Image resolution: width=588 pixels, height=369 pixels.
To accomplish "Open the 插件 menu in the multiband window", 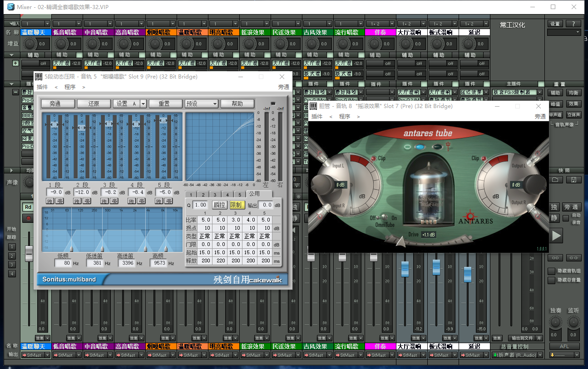I will 42,87.
